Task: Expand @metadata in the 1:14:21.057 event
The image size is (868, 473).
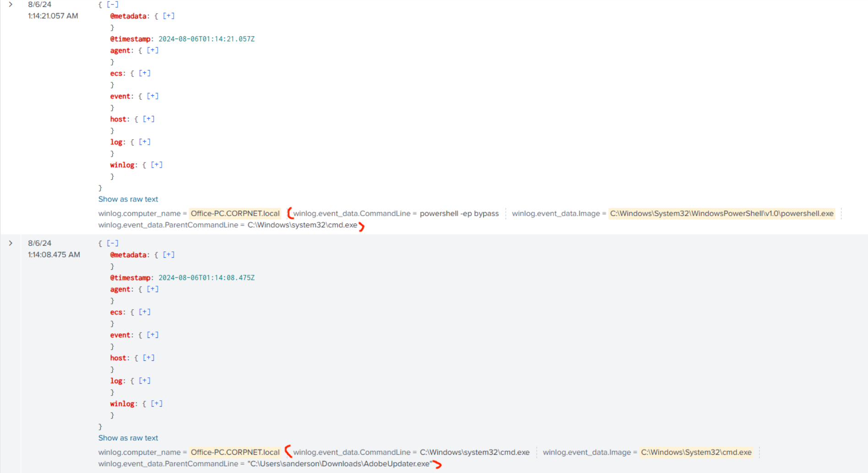Action: (x=169, y=16)
